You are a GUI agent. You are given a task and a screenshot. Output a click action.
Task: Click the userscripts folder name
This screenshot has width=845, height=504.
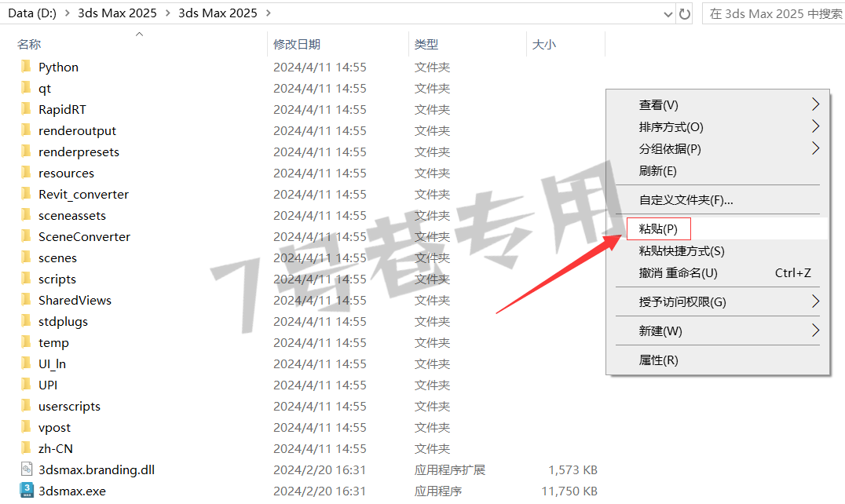pyautogui.click(x=69, y=406)
